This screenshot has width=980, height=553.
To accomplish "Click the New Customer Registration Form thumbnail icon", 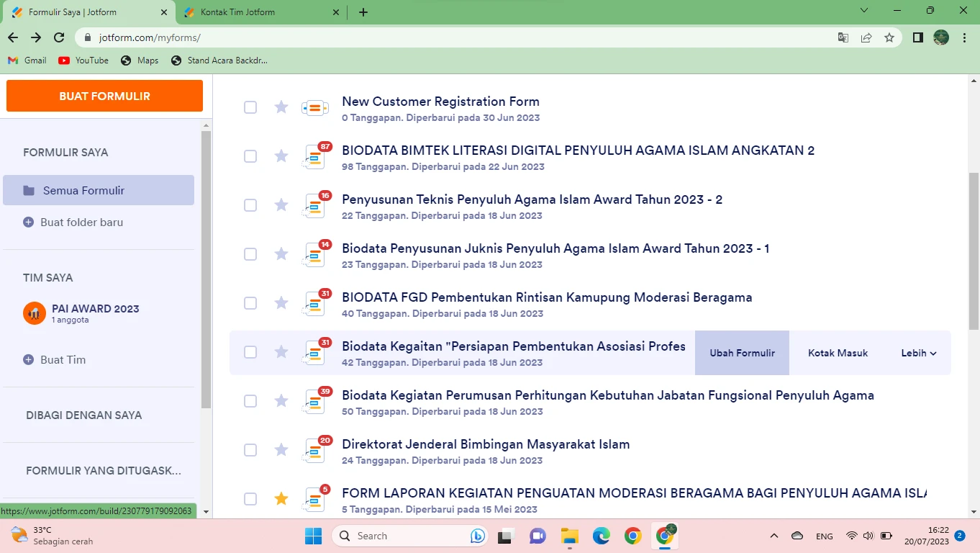I will [314, 107].
